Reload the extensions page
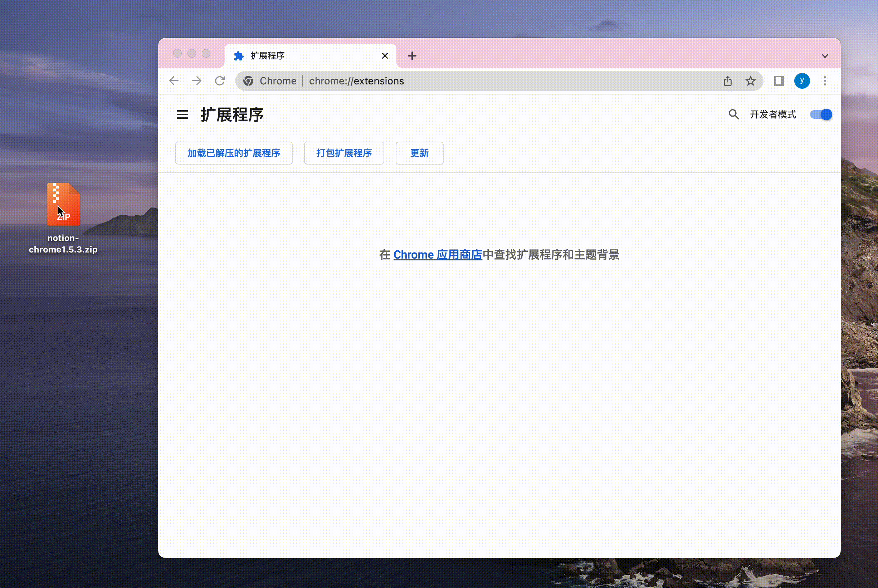The height and width of the screenshot is (588, 878). click(220, 81)
